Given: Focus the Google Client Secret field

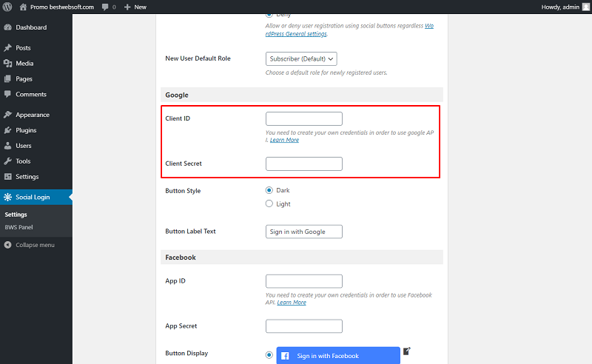Looking at the screenshot, I should (304, 164).
